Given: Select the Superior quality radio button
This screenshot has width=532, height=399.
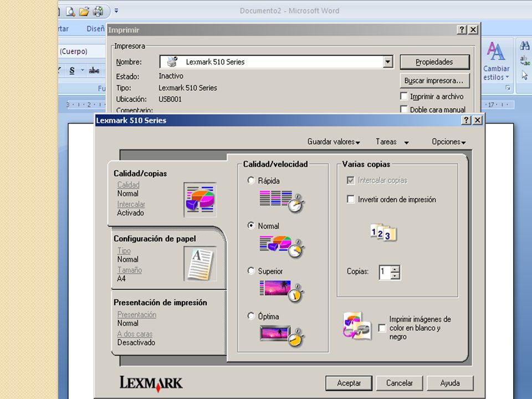Looking at the screenshot, I should click(x=251, y=271).
